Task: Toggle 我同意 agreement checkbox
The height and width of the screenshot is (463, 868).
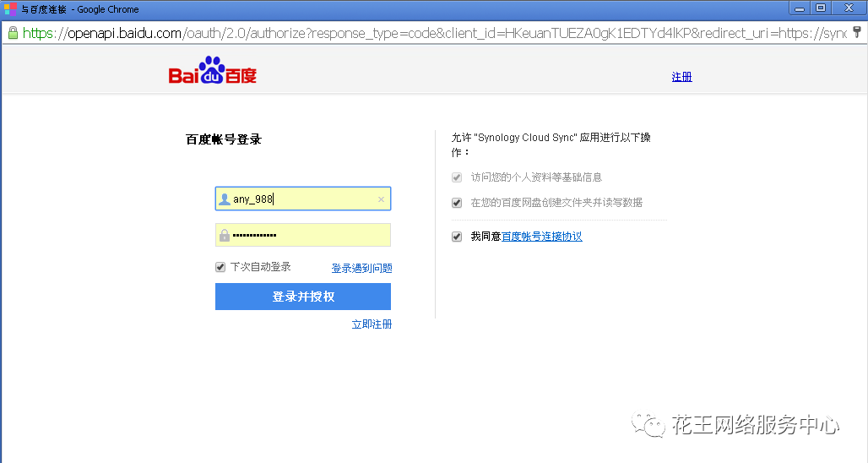Action: click(x=457, y=237)
